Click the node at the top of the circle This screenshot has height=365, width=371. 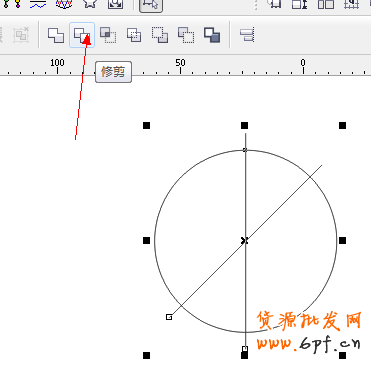pos(245,150)
